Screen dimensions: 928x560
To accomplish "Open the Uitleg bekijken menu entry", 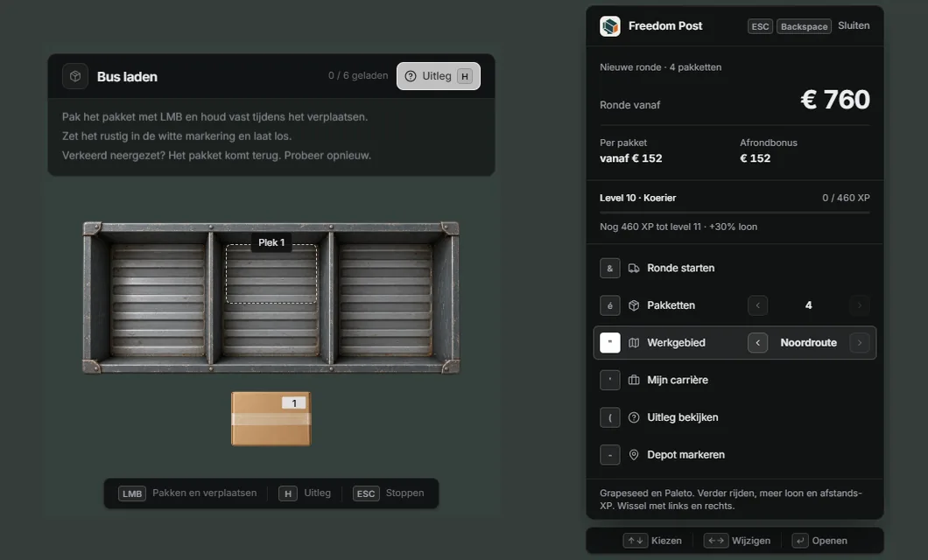I will coord(735,416).
